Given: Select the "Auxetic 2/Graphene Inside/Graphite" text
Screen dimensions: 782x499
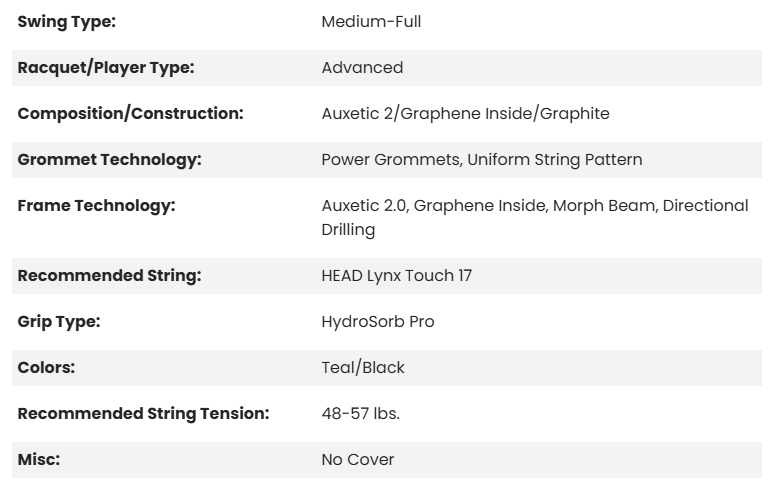Looking at the screenshot, I should [465, 114].
